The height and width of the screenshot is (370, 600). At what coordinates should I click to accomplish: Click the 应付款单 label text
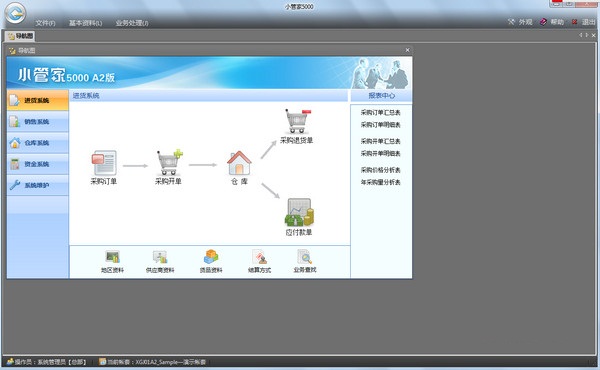point(299,232)
